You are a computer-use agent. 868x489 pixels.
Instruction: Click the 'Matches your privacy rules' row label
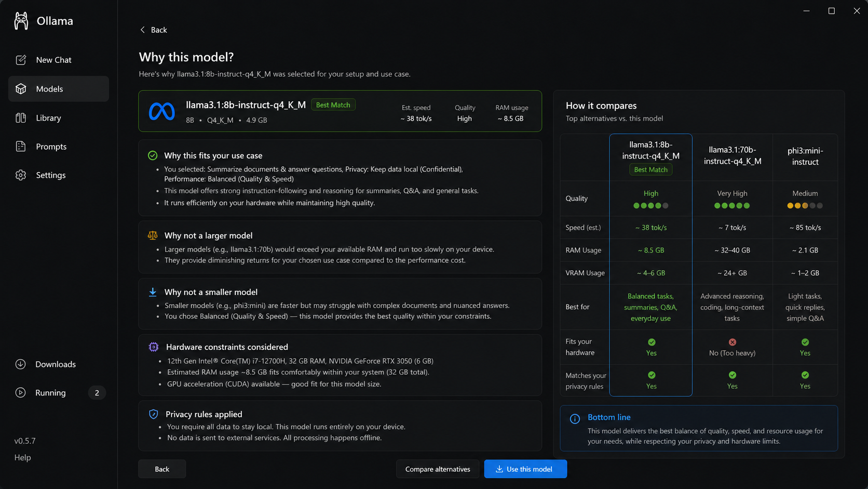pyautogui.click(x=586, y=381)
